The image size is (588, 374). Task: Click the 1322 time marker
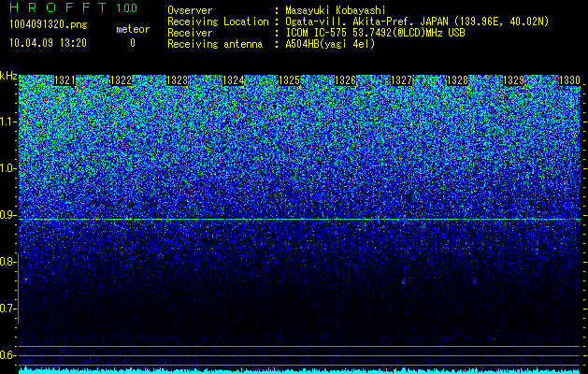[x=122, y=80]
